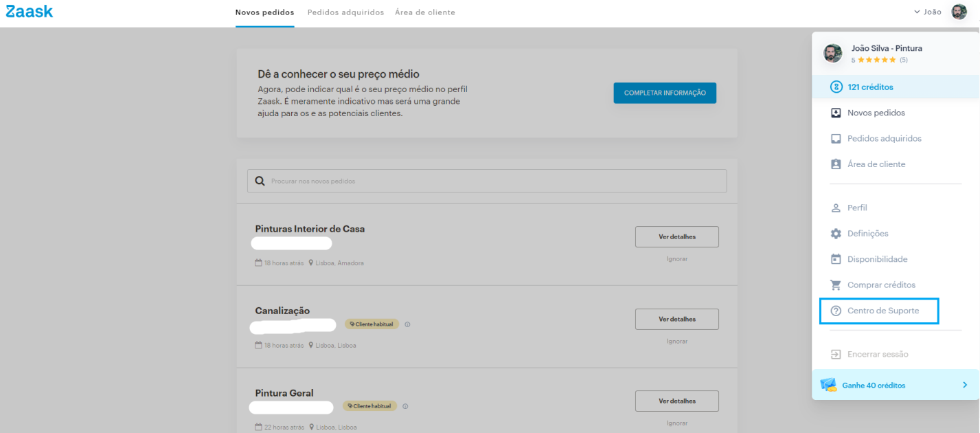Expand the Ganhe 40 créditos chevron arrow

click(965, 385)
